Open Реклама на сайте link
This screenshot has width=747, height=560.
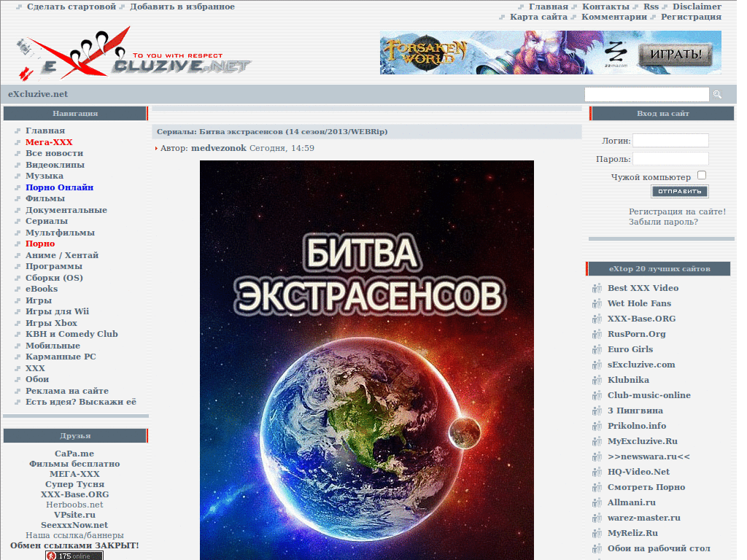pyautogui.click(x=67, y=391)
